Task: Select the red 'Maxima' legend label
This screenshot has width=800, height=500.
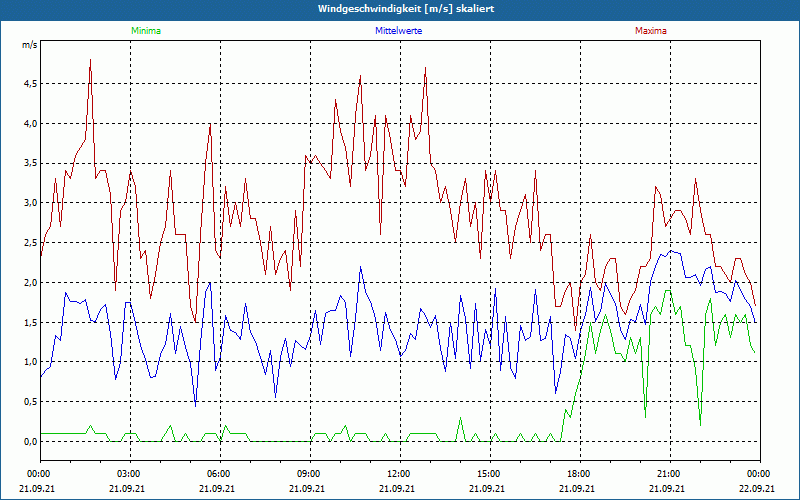Action: (x=651, y=31)
